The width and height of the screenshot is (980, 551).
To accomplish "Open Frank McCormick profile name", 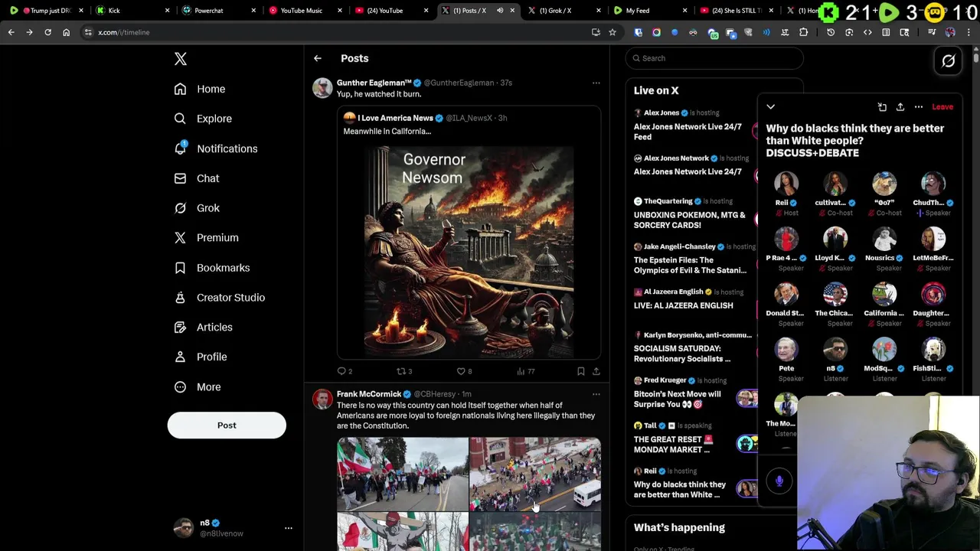I will tap(369, 394).
